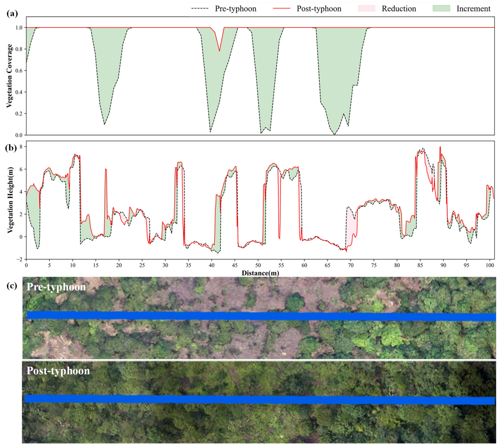
Task: Click the Post-typhoon legend label
Action: 319,9
